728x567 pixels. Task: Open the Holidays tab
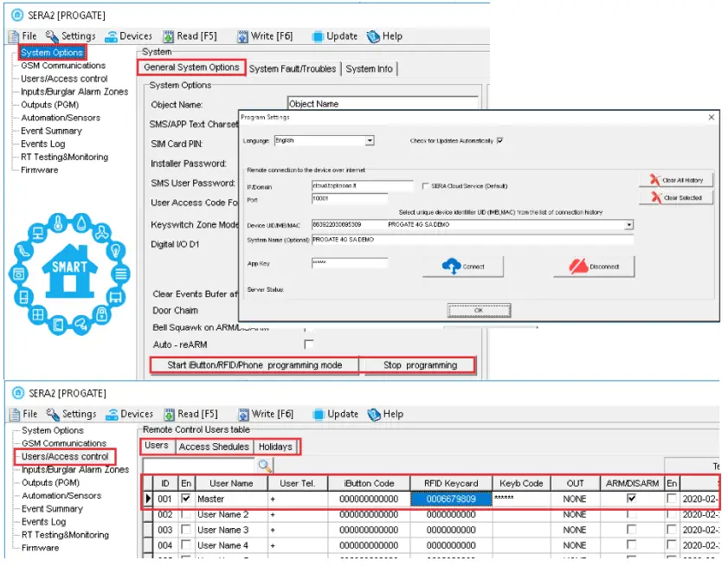click(275, 447)
